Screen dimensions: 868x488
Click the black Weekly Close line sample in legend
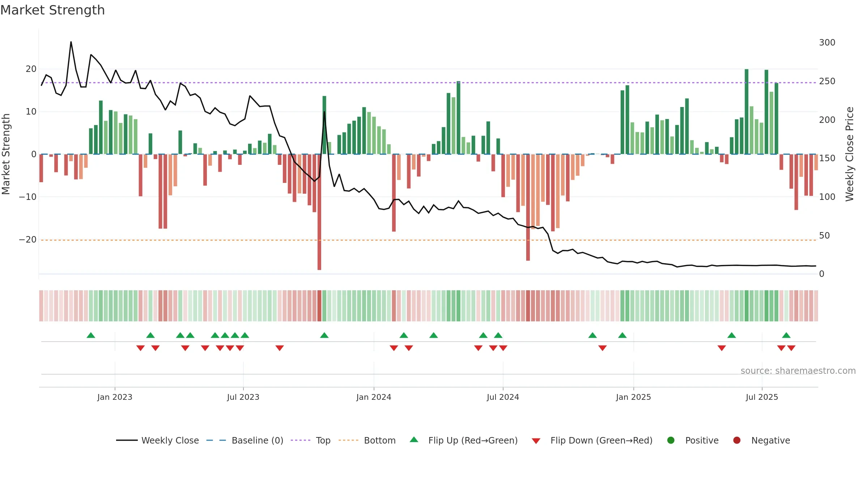(x=127, y=440)
